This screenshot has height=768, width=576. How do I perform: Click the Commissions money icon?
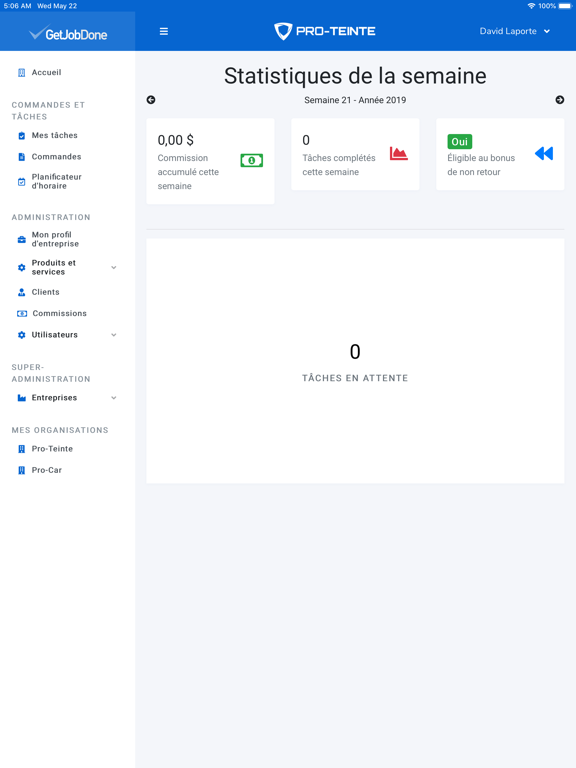tap(22, 313)
